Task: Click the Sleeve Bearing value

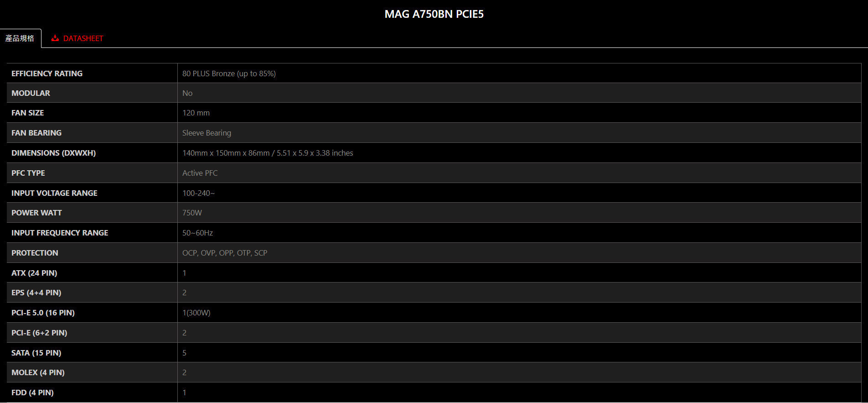Action: [207, 133]
